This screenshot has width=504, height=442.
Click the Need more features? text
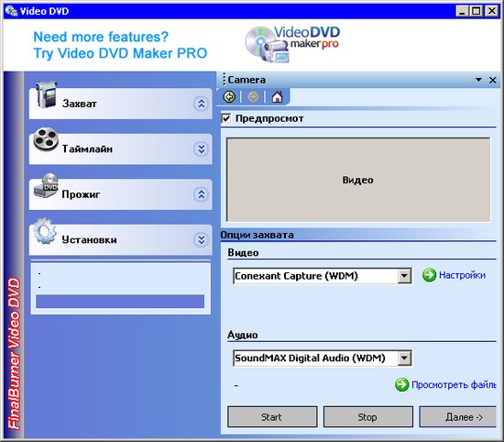[101, 37]
